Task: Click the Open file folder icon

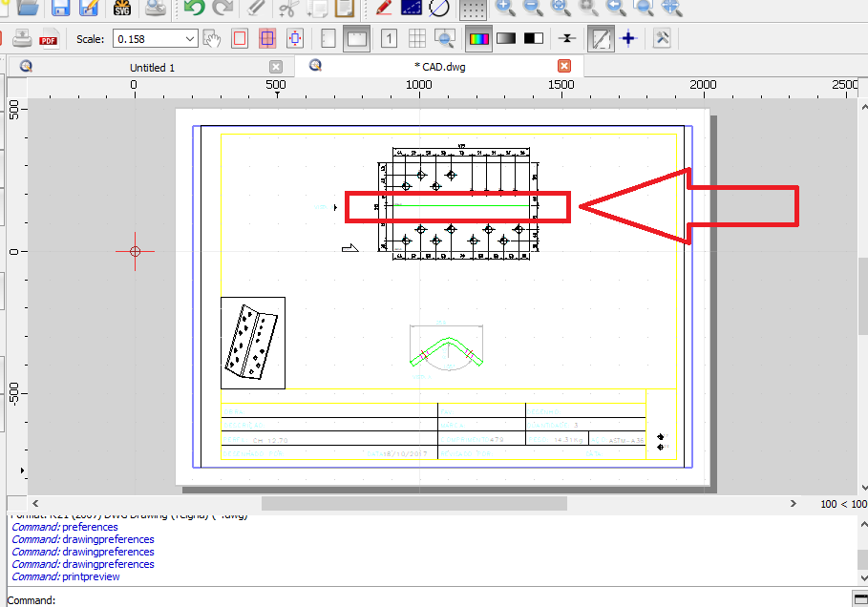Action: click(29, 8)
